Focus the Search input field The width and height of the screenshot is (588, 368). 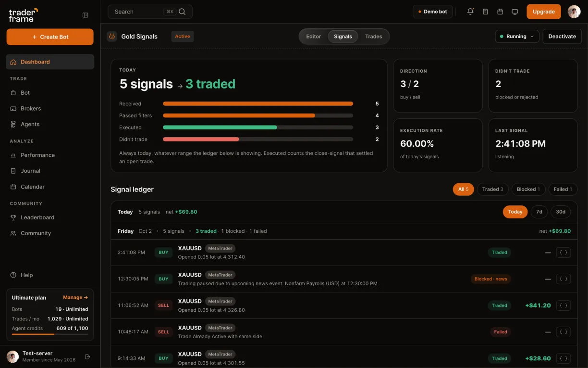pyautogui.click(x=150, y=12)
